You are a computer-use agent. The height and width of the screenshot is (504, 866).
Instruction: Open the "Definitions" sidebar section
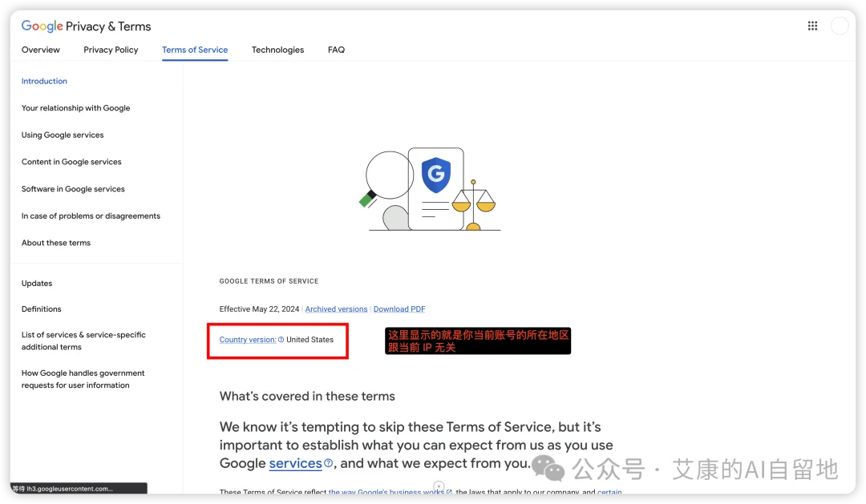[41, 308]
